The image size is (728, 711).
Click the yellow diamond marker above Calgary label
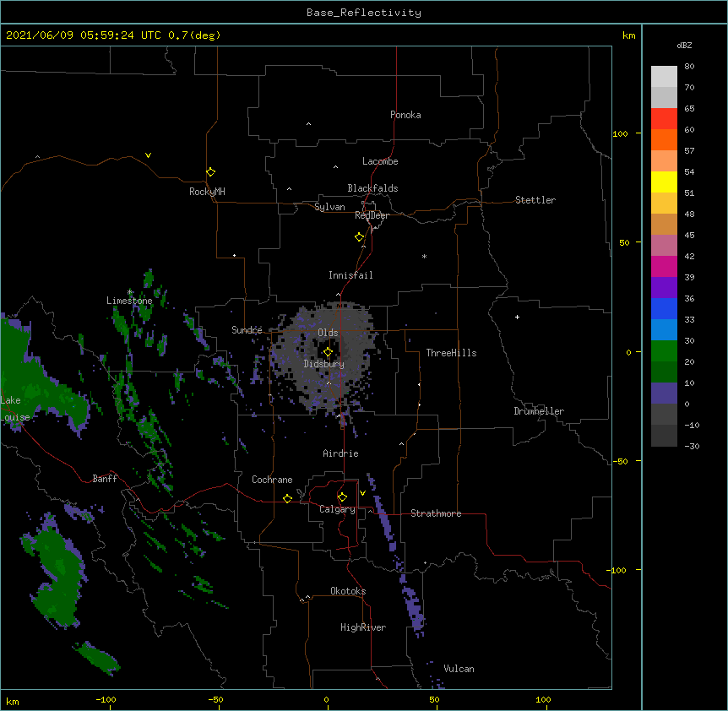click(342, 497)
